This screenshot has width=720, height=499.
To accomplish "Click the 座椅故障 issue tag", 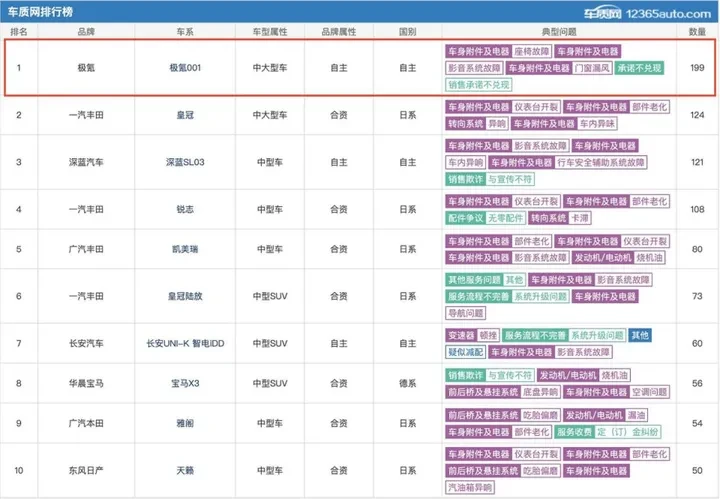I will (531, 51).
